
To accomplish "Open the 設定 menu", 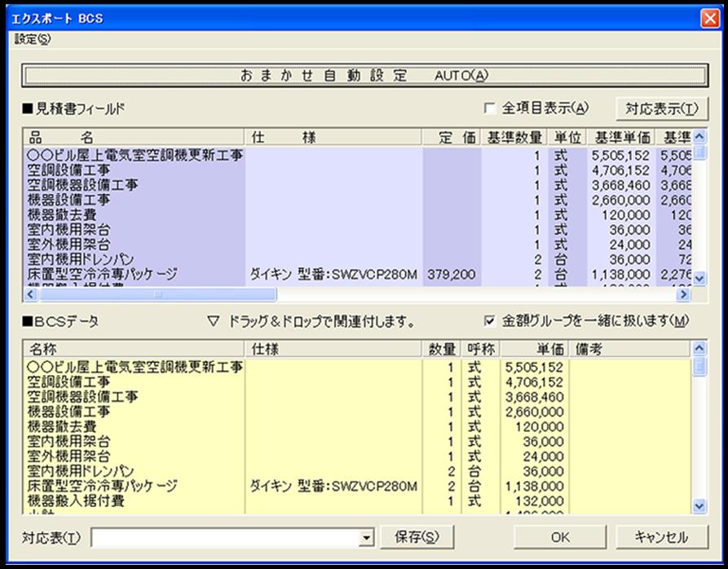I will (x=33, y=39).
